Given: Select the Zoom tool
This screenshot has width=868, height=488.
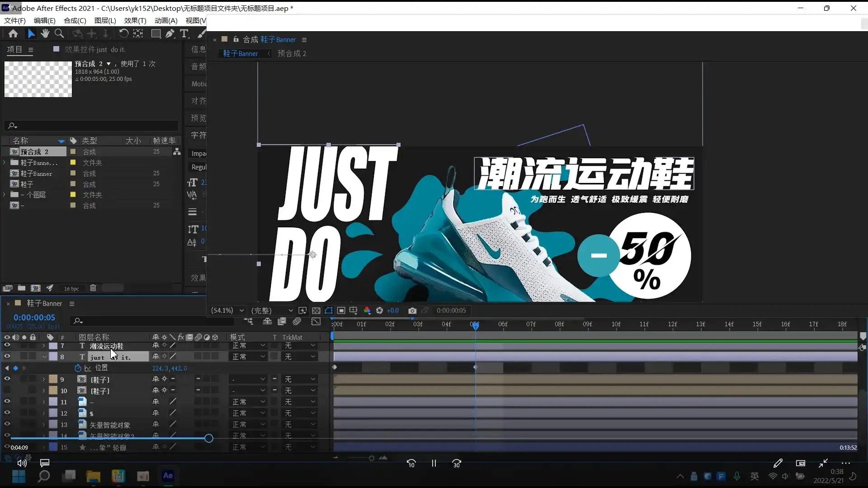Looking at the screenshot, I should (x=59, y=33).
